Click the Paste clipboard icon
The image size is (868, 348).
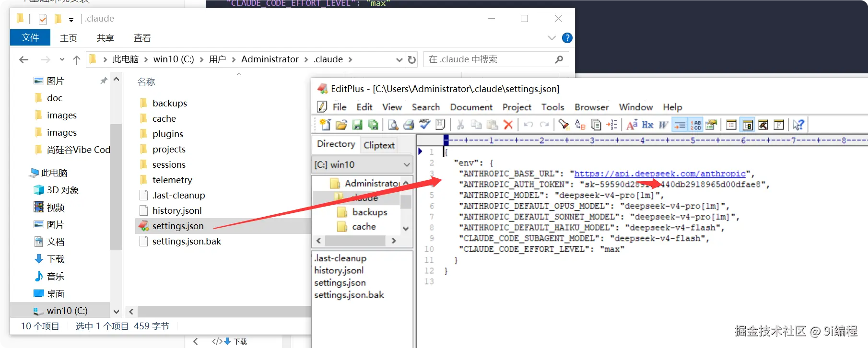pyautogui.click(x=493, y=125)
